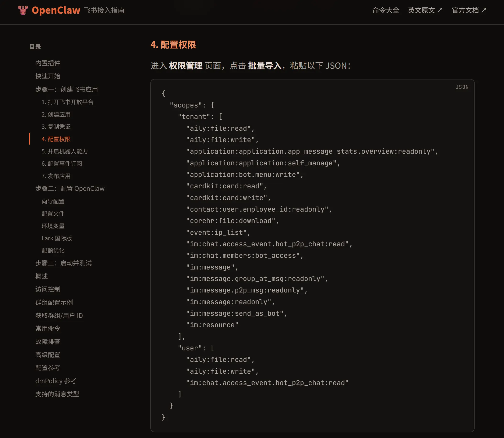504x438 pixels.
Task: Go to 获取群组/用户 ID
Action: coord(59,315)
